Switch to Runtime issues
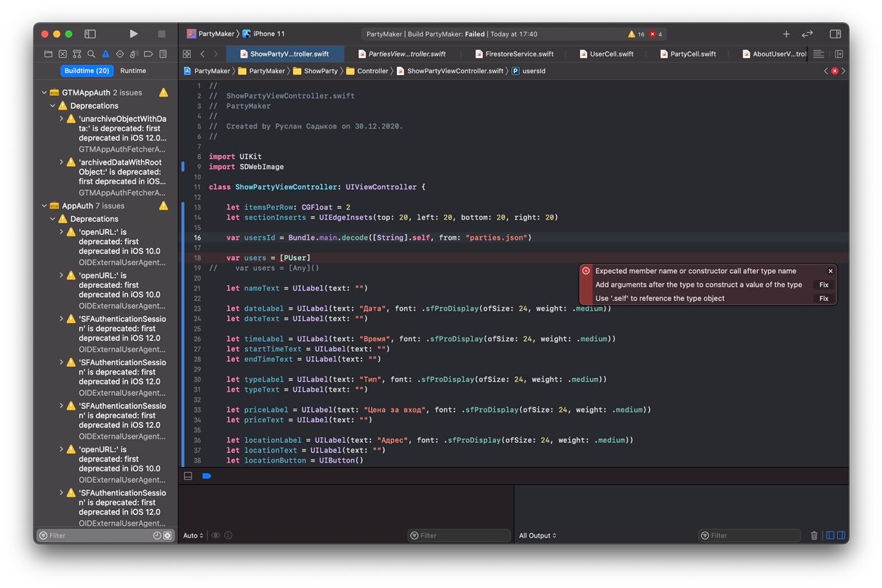This screenshot has height=588, width=882. tap(133, 71)
